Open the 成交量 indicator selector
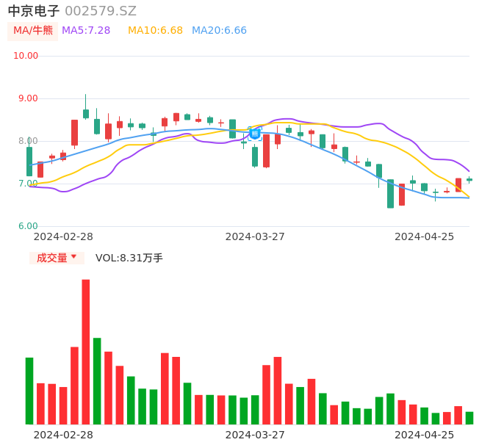Viewport: 504px width, 445px height. [52, 258]
